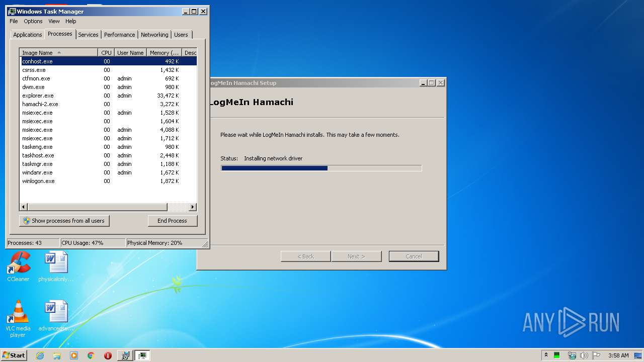Open the advancedse Word document on desktop
The image size is (644, 362).
tap(56, 316)
